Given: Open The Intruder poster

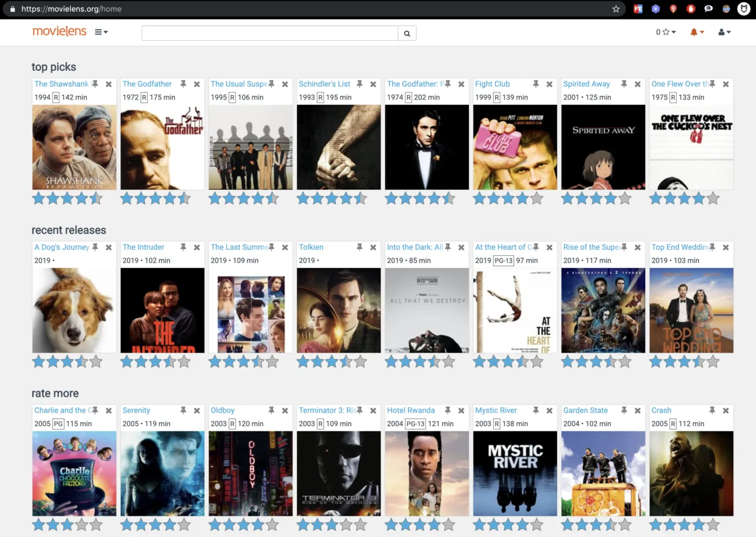Looking at the screenshot, I should pyautogui.click(x=162, y=311).
